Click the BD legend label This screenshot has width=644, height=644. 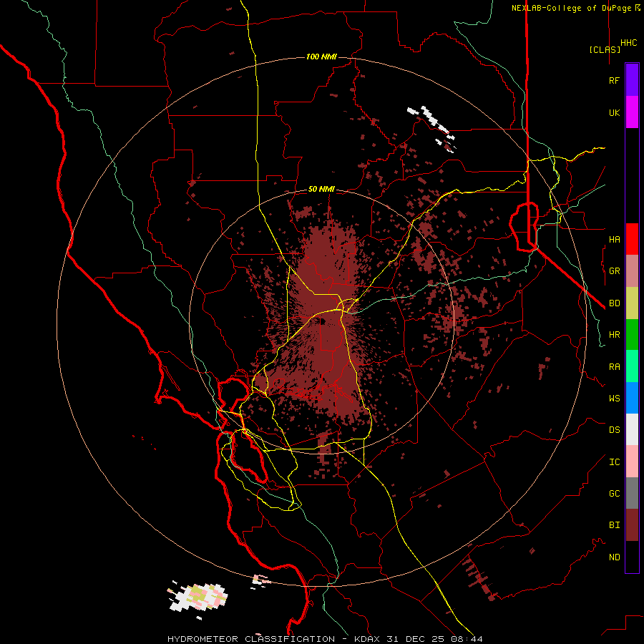[614, 303]
